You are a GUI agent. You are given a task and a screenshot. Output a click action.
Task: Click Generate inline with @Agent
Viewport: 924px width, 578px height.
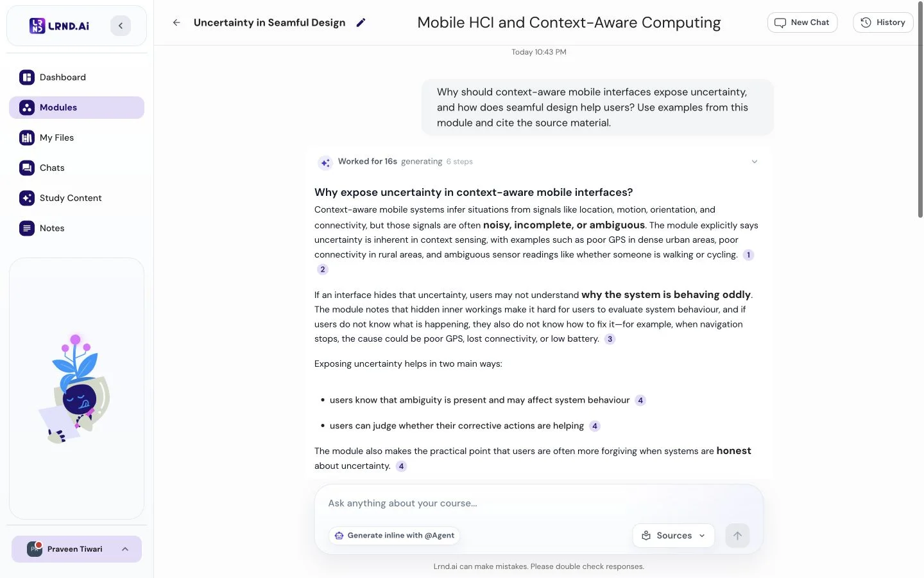[x=395, y=536]
